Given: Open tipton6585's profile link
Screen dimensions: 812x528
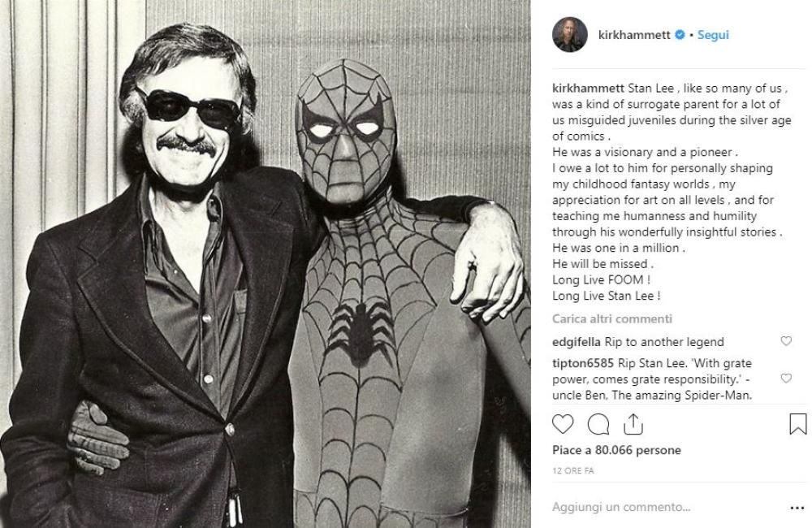Looking at the screenshot, I should point(581,363).
